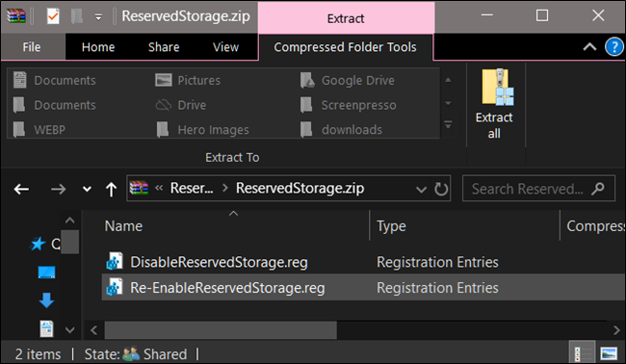Switch to Details view layout icon
This screenshot has height=364, width=626.
point(582,353)
